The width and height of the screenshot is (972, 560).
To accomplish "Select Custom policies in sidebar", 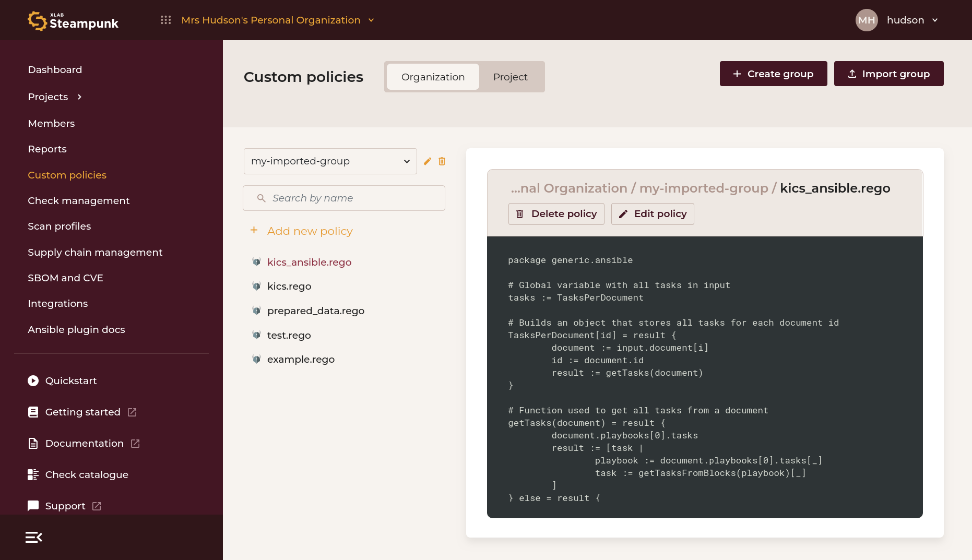I will coord(67,175).
